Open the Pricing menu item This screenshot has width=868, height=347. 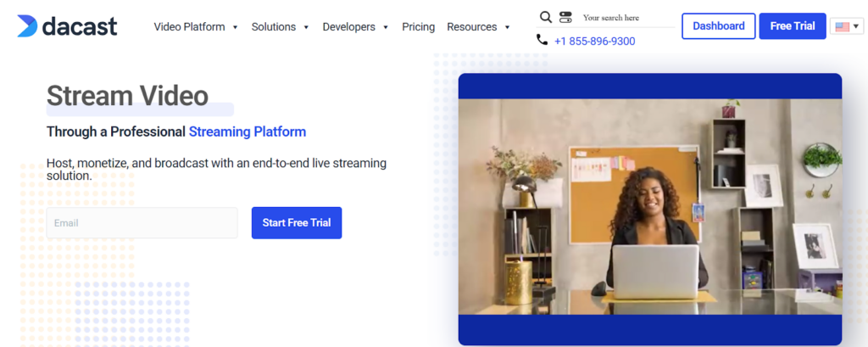click(418, 27)
